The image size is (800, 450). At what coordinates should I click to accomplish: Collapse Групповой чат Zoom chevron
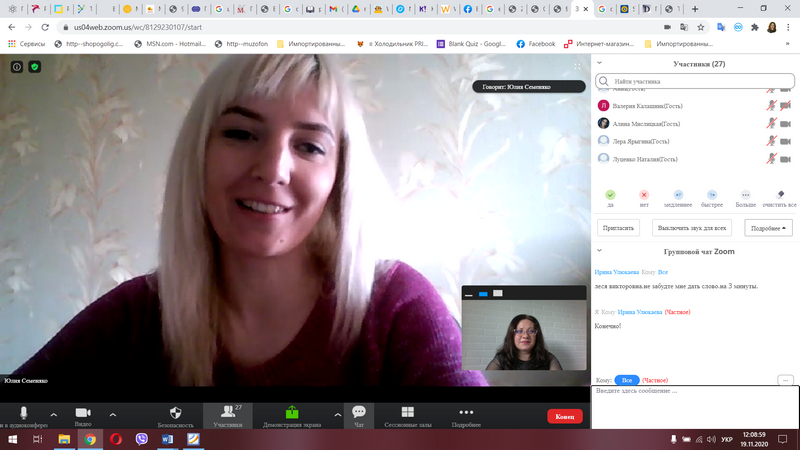[599, 251]
